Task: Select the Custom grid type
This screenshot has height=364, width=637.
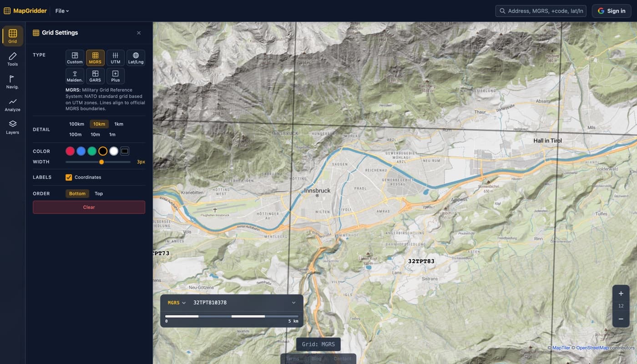Action: tap(75, 58)
